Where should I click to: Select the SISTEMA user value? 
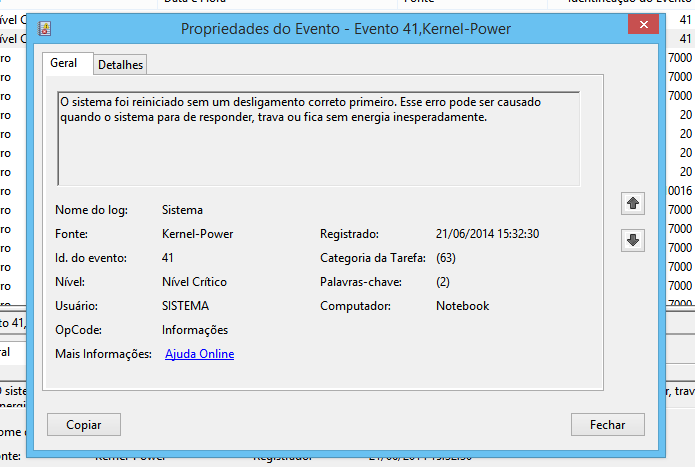coord(185,306)
